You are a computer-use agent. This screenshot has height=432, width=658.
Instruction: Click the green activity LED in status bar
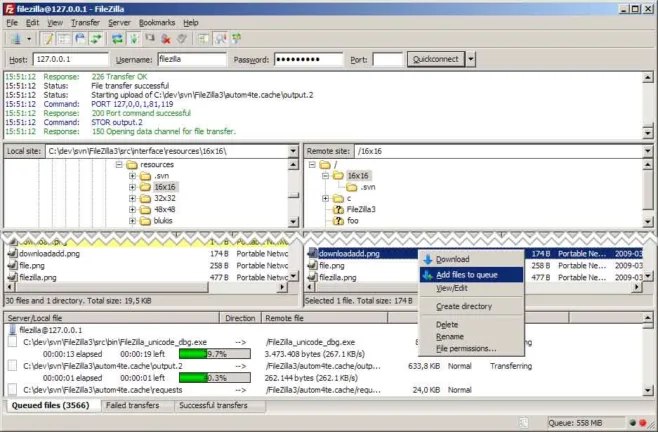[633, 422]
